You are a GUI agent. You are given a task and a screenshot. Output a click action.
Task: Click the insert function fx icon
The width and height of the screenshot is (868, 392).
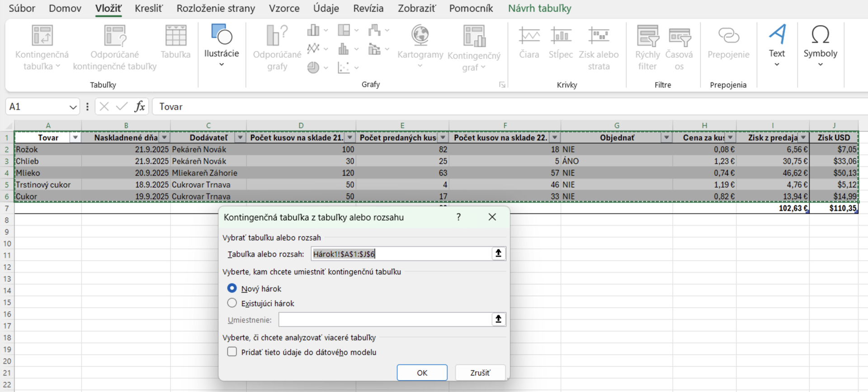tap(140, 107)
